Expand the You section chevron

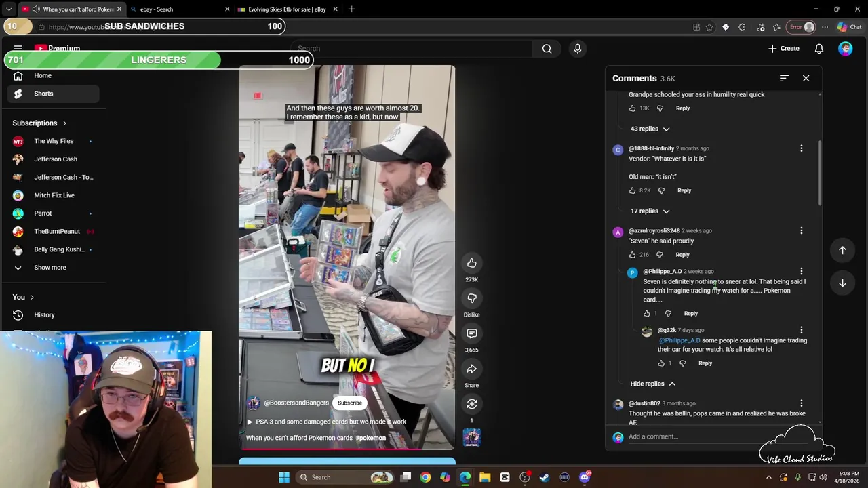(x=32, y=297)
